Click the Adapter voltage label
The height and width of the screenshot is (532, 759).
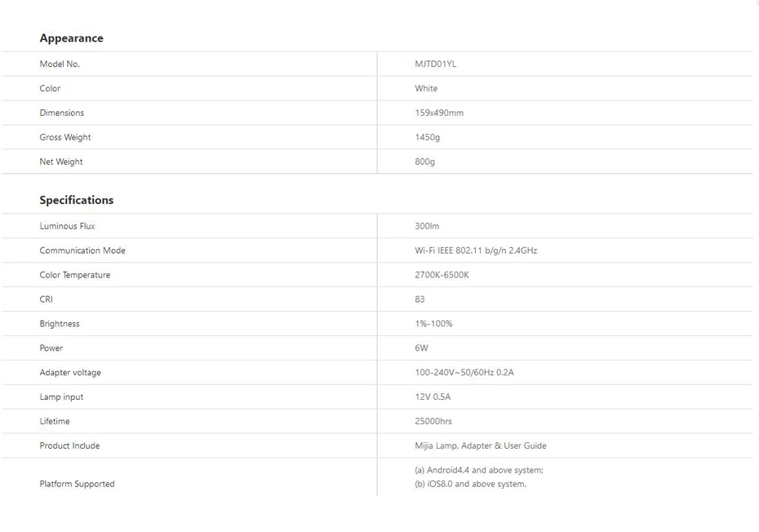point(70,373)
